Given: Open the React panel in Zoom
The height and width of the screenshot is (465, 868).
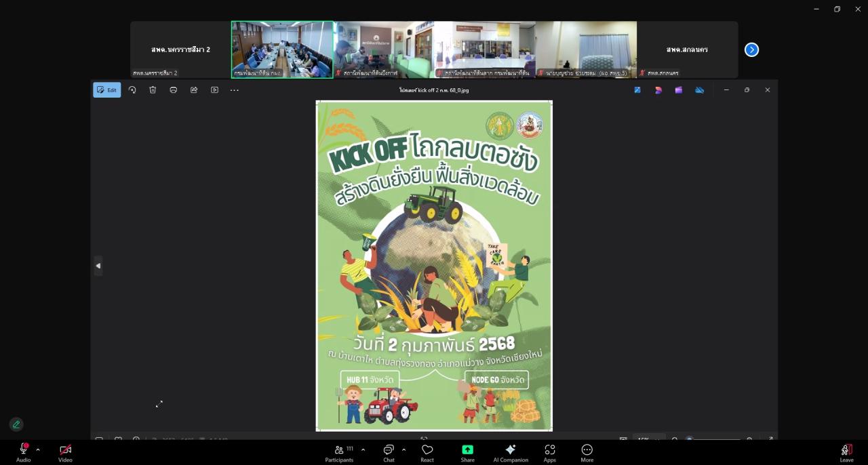Looking at the screenshot, I should point(427,452).
